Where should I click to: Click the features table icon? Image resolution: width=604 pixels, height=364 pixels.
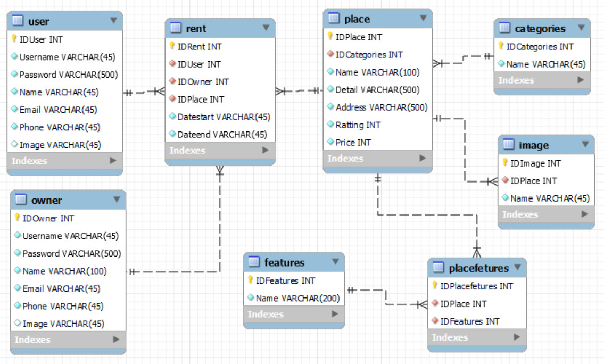pos(254,262)
